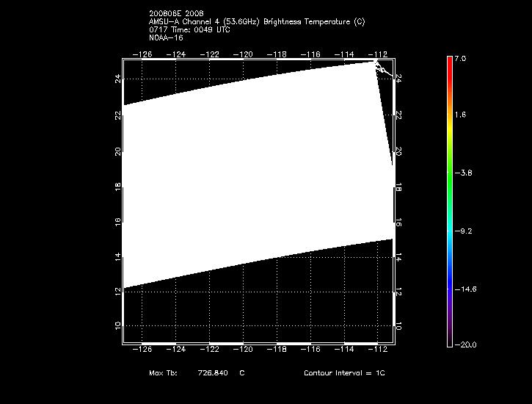Click the 200806E 2008 header text
532x404 pixels.
coord(176,15)
